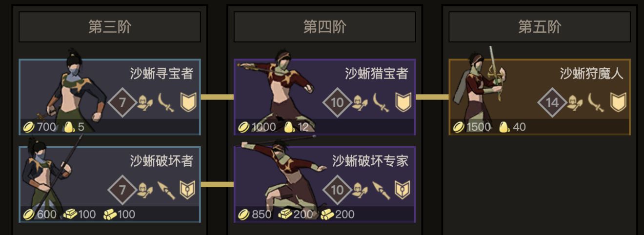Image resolution: width=644 pixels, height=235 pixels.
Task: Open the 沙蜥寻宝者 unit card
Action: (x=110, y=97)
